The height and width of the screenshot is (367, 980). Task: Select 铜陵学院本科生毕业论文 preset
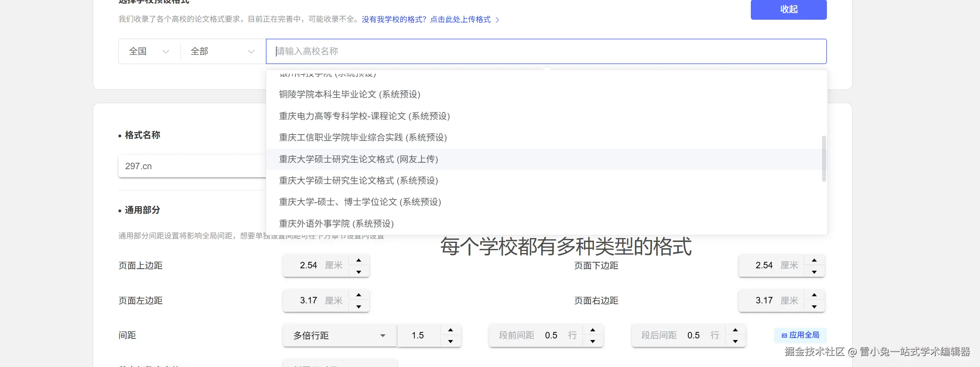(349, 94)
